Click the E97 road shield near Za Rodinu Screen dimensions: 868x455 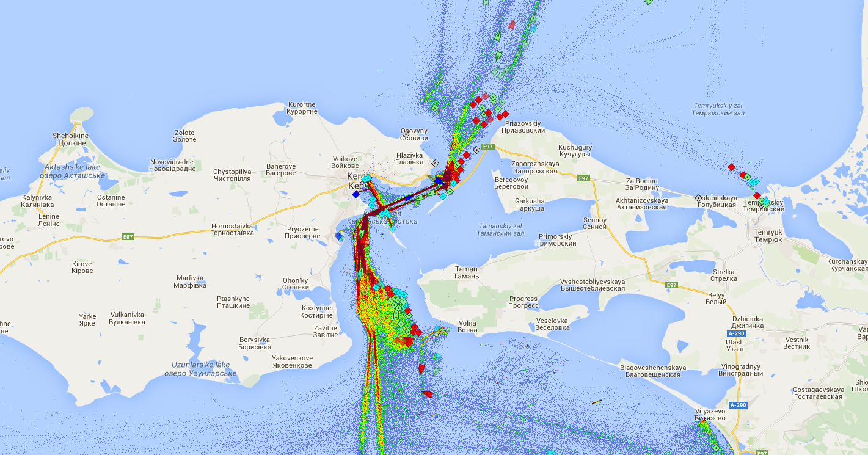point(584,178)
